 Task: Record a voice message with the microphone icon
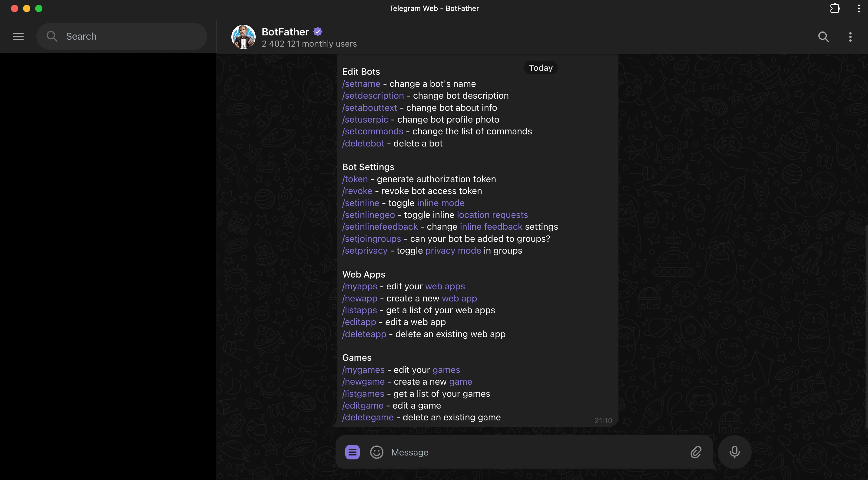pyautogui.click(x=734, y=452)
